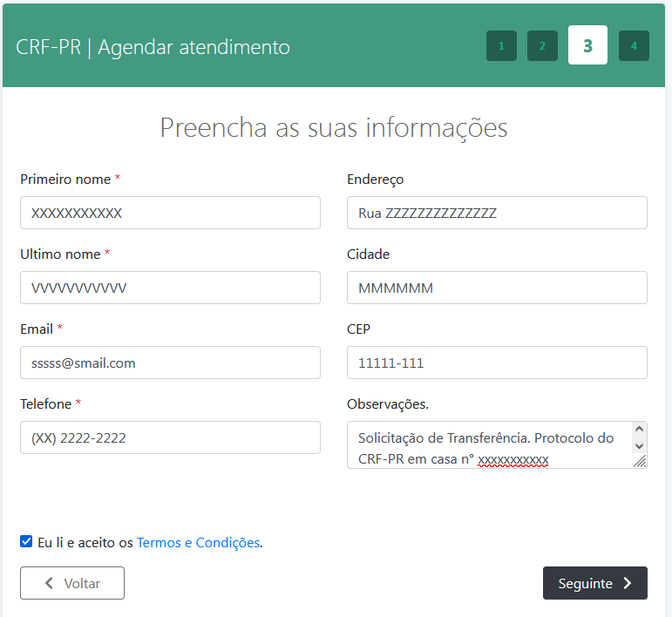Grab the Observações textarea resize handle
Screen dimensions: 672x617
click(x=641, y=462)
